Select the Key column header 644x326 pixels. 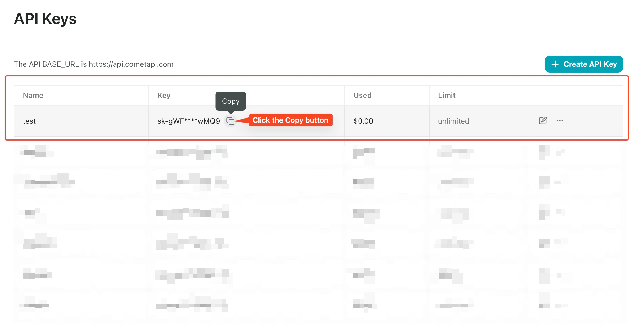click(164, 95)
